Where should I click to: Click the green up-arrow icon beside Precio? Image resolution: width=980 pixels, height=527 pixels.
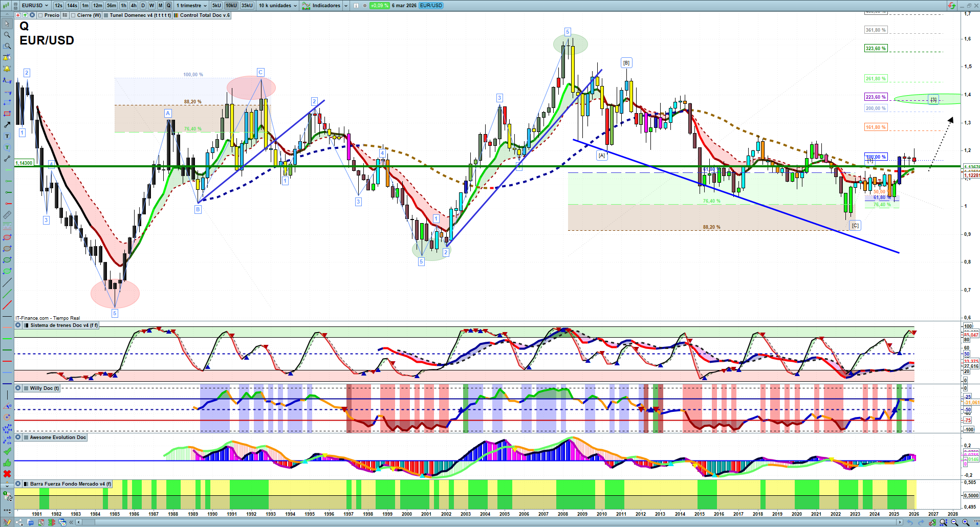pos(25,15)
